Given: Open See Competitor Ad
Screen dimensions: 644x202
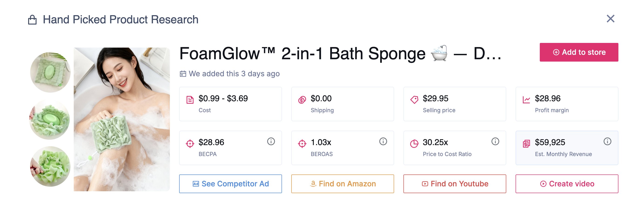Looking at the screenshot, I should click(231, 183).
